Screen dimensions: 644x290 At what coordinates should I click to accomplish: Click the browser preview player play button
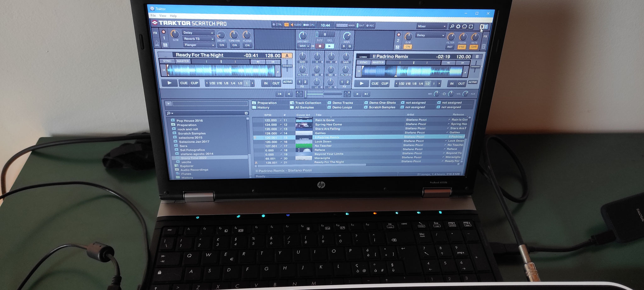pos(169,103)
